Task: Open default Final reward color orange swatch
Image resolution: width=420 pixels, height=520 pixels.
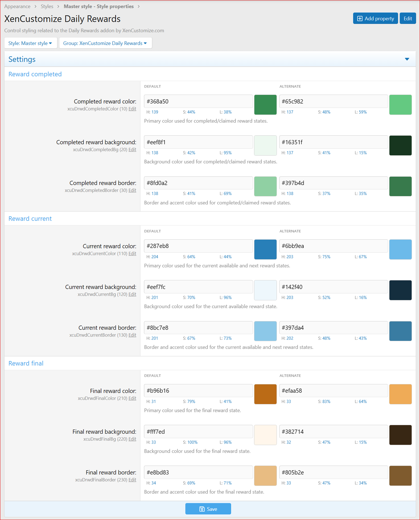Action: [x=265, y=394]
